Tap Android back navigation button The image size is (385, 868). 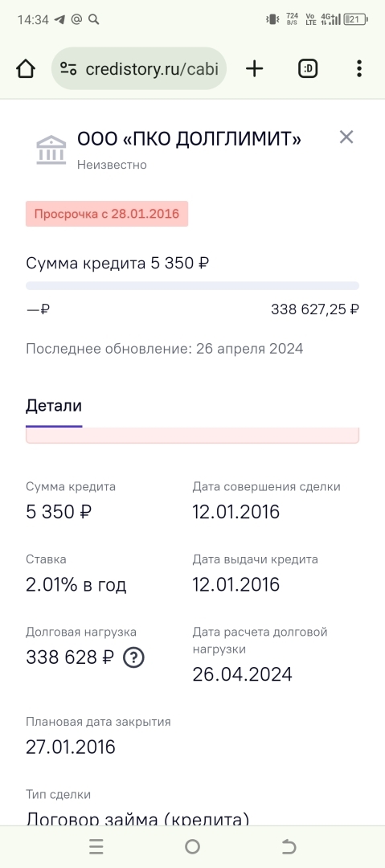click(x=289, y=846)
